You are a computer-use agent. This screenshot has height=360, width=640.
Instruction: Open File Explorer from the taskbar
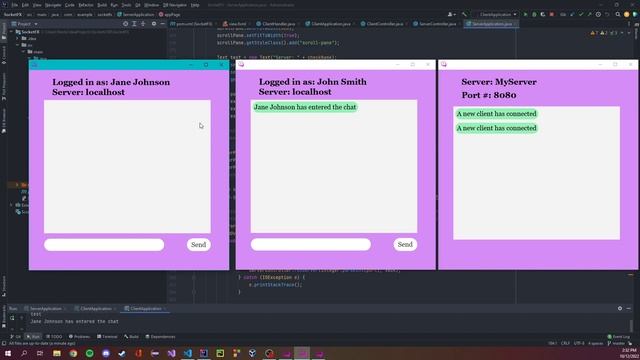pyautogui.click(x=57, y=353)
